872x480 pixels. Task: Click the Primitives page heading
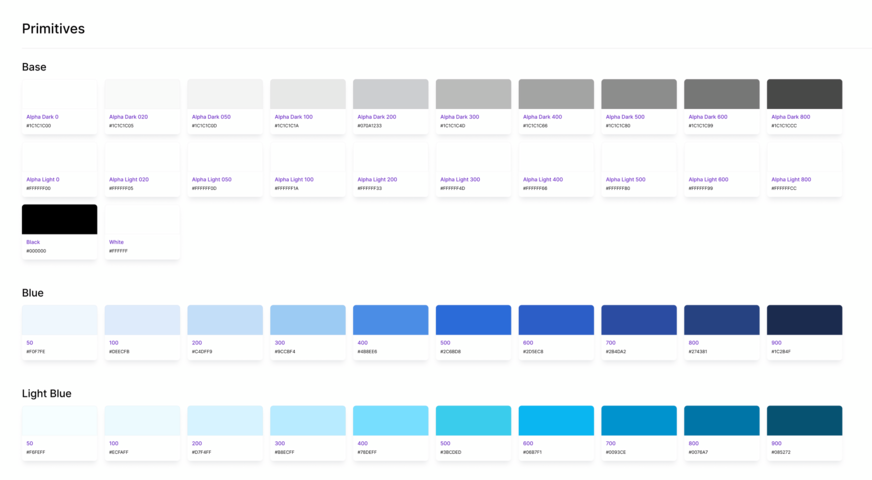pyautogui.click(x=53, y=29)
